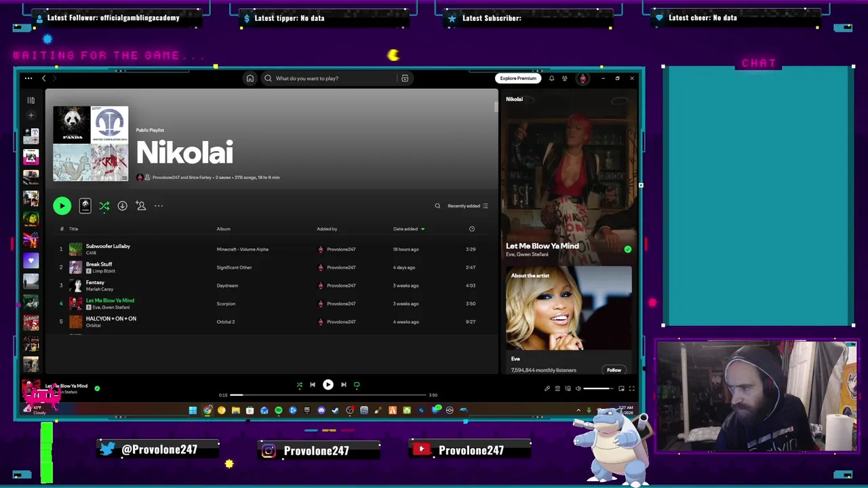Image resolution: width=868 pixels, height=488 pixels.
Task: Click the Invite collaborators icon
Action: pyautogui.click(x=141, y=206)
